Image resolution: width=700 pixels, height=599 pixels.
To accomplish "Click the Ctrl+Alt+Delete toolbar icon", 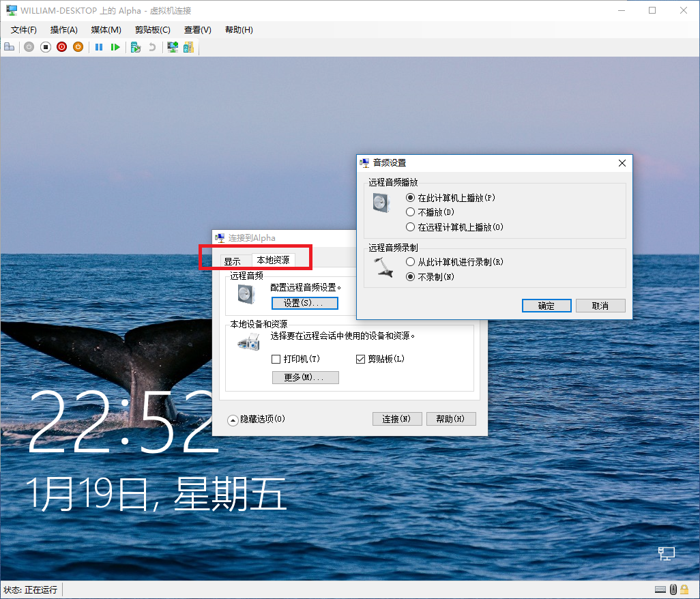I will point(9,46).
